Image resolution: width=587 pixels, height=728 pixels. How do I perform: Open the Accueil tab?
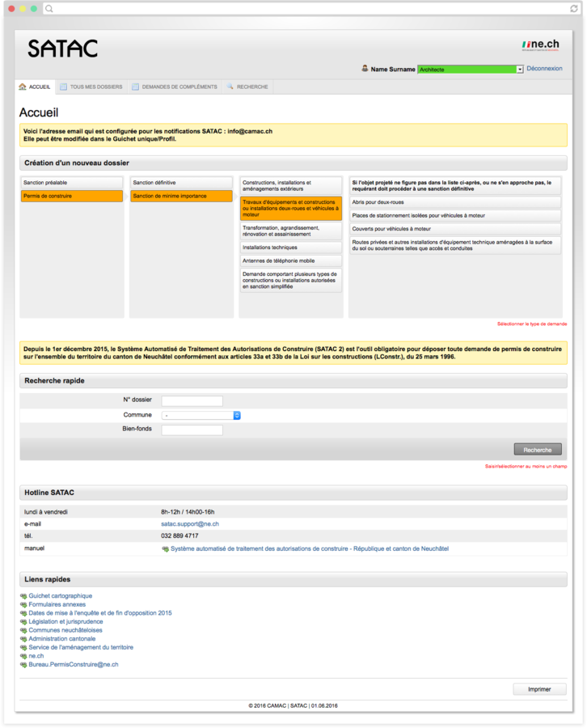click(35, 87)
